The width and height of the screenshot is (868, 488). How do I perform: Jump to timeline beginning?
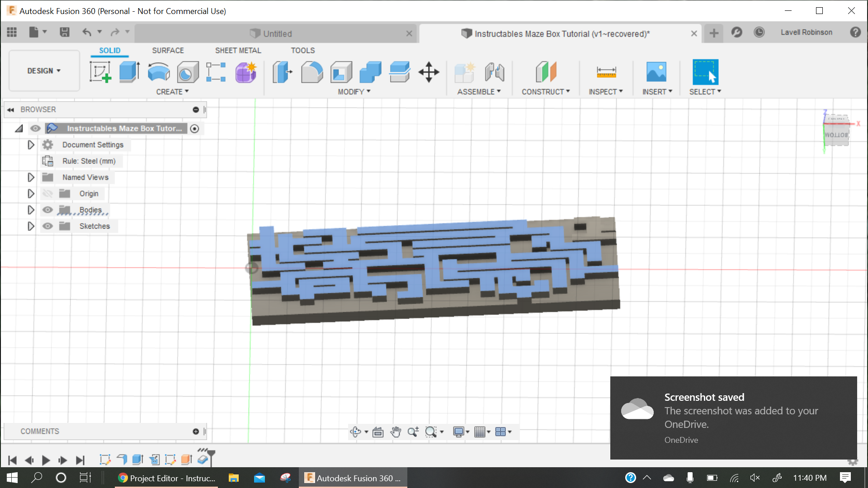(x=12, y=460)
